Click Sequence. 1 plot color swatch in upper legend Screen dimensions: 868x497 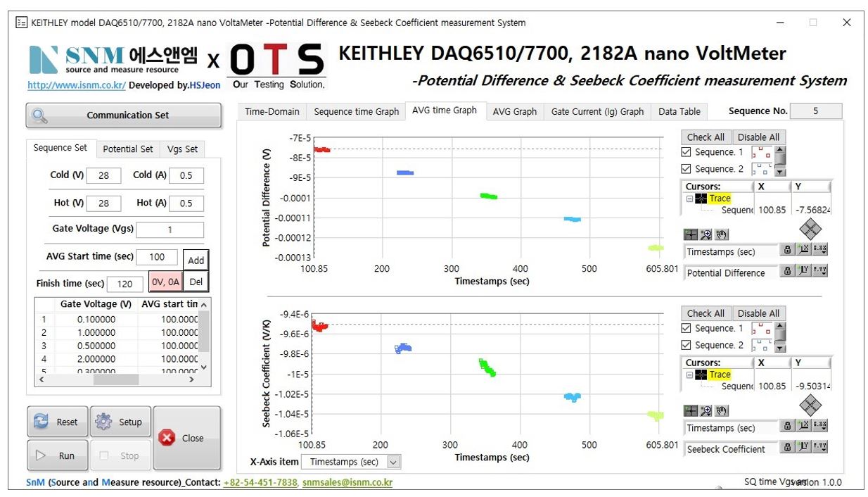pyautogui.click(x=762, y=152)
